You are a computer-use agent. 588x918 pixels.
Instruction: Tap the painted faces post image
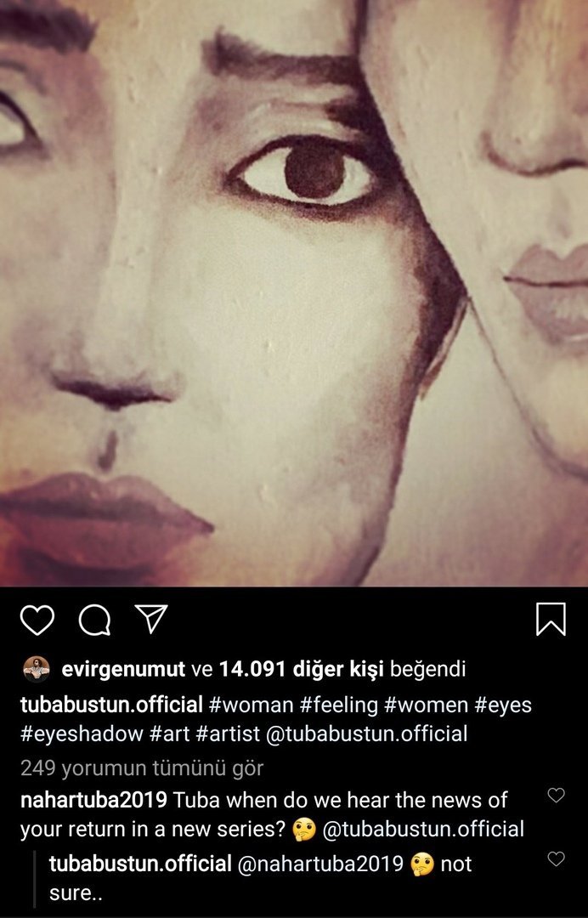pyautogui.click(x=294, y=292)
